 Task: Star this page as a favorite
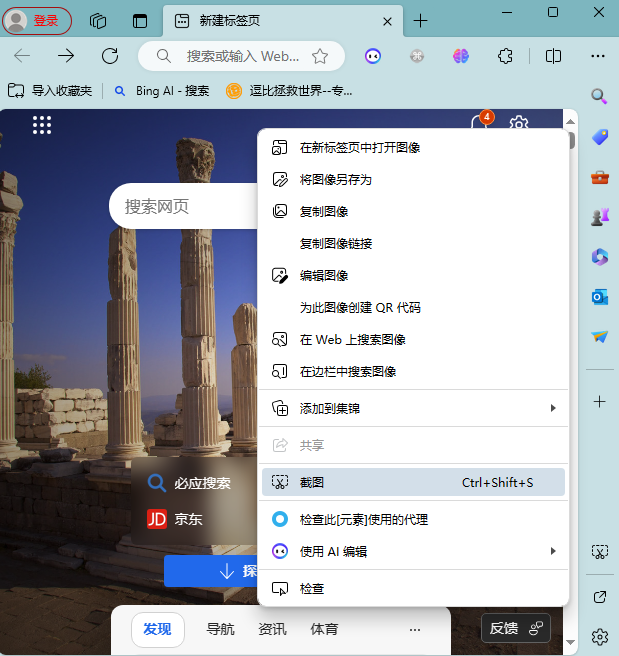320,56
